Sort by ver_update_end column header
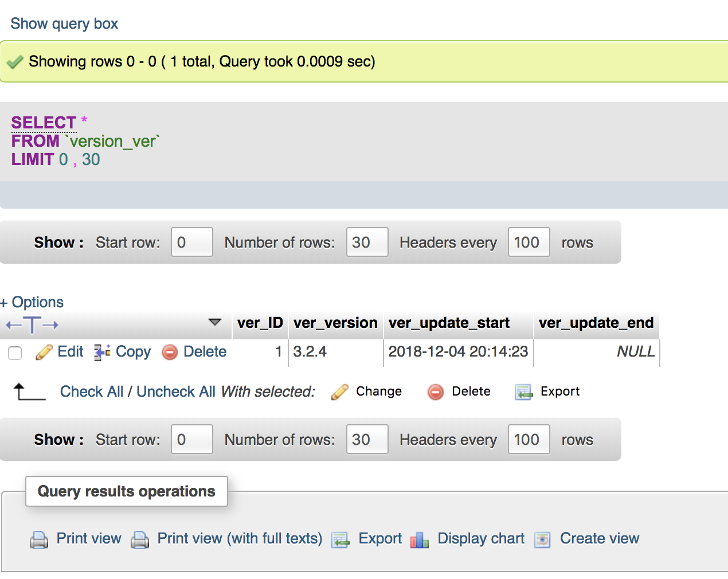728x579 pixels. [596, 323]
